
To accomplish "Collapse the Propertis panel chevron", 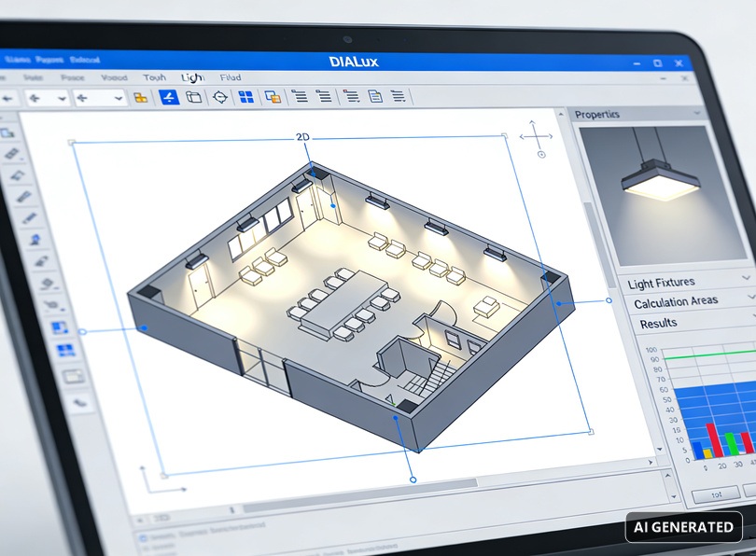I will pos(696,113).
